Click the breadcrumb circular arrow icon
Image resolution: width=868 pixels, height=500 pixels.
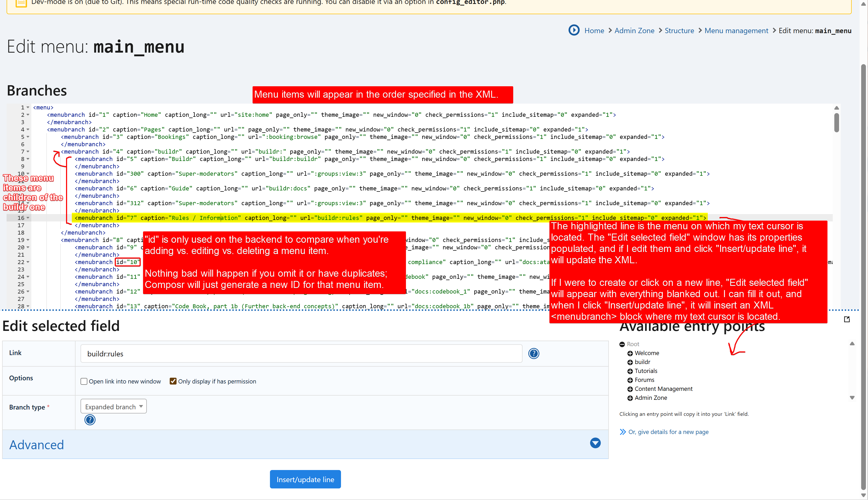point(574,30)
